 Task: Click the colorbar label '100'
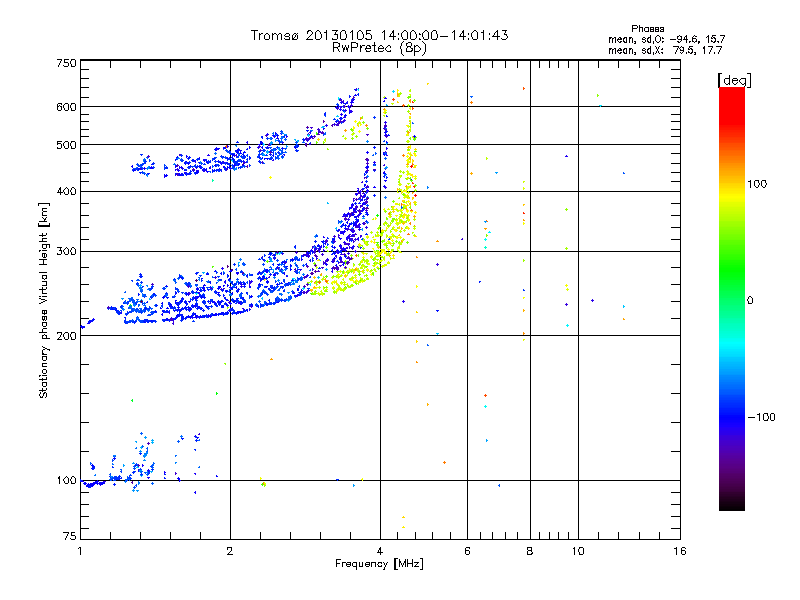(757, 184)
